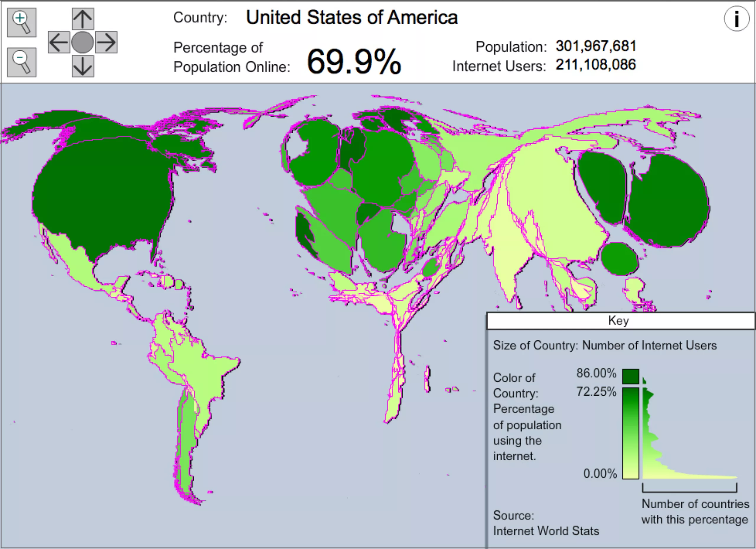This screenshot has height=549, width=756.
Task: Pan map right with right arrow
Action: (106, 42)
